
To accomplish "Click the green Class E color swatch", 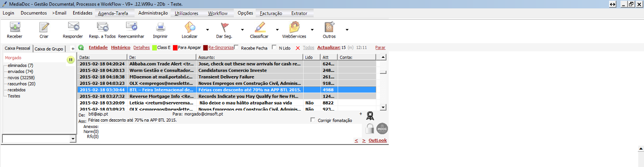I will tap(155, 47).
